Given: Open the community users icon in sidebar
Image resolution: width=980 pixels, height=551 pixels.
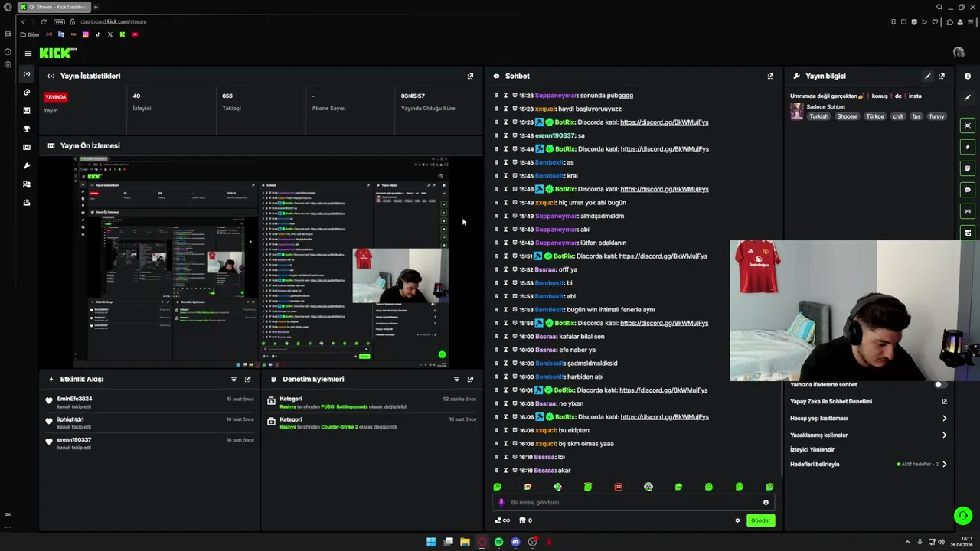Looking at the screenshot, I should pyautogui.click(x=27, y=184).
